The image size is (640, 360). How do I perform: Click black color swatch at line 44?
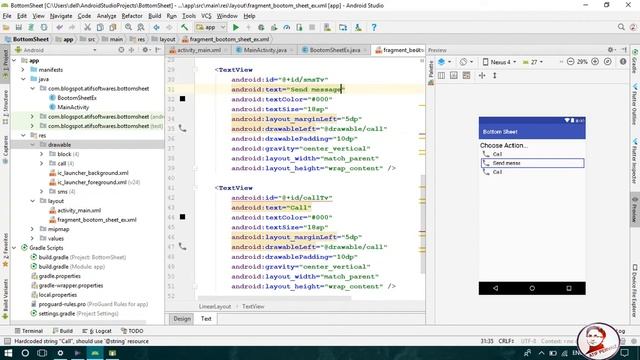[x=182, y=217]
